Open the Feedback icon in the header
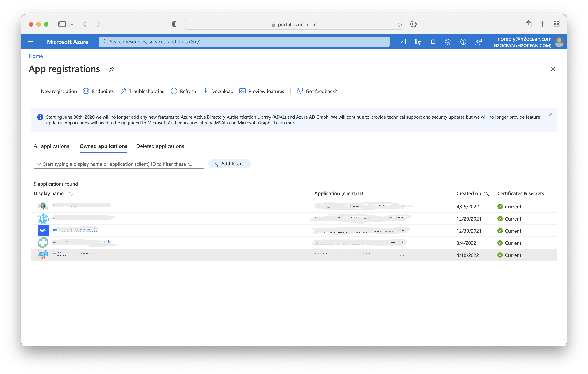Image resolution: width=588 pixels, height=374 pixels. 479,42
